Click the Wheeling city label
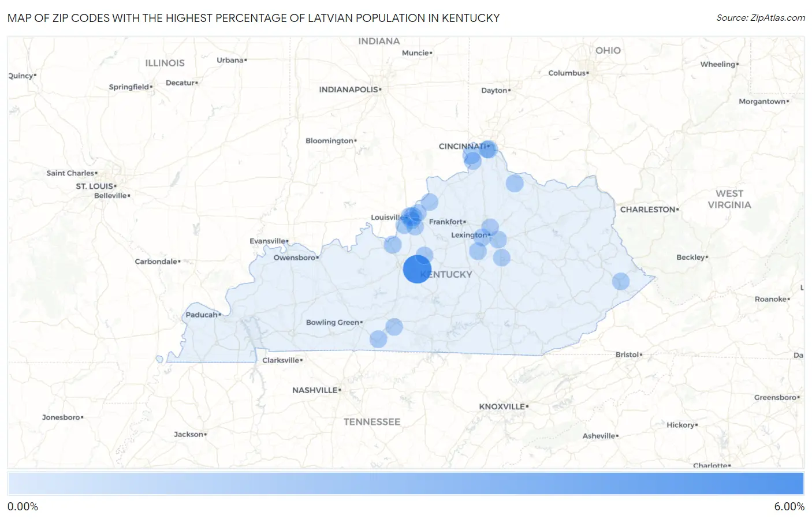Screen dimensions: 812x519 [x=718, y=64]
